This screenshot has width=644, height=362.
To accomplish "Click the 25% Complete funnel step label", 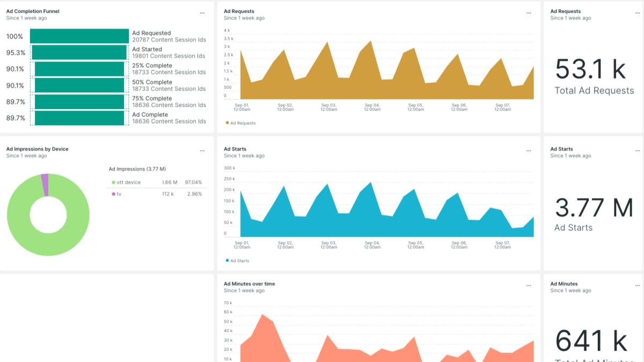I will [x=152, y=66].
